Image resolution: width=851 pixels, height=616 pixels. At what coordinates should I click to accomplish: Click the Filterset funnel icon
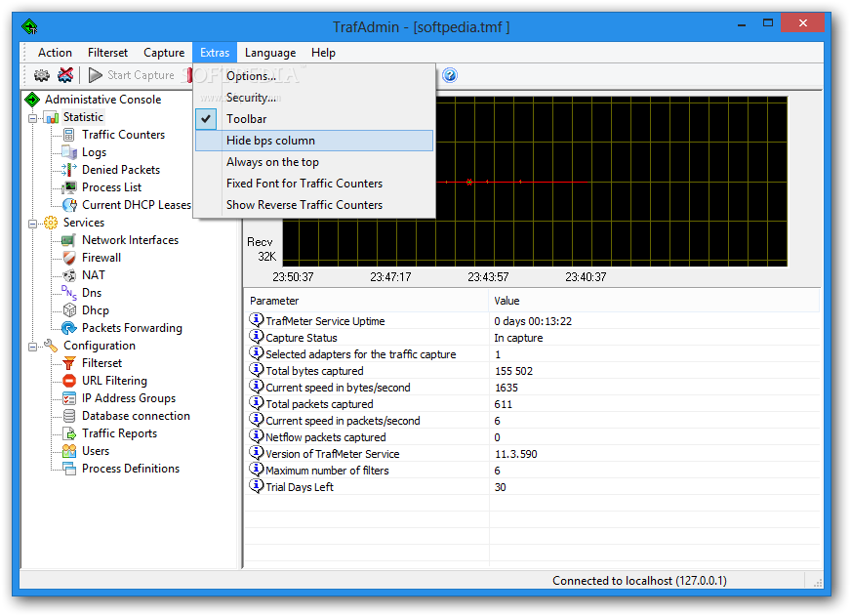[69, 363]
